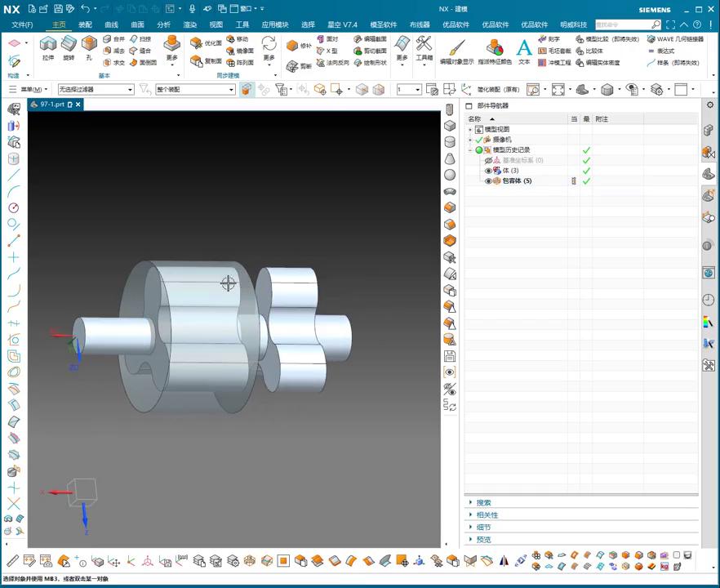
Task: Expand the 搜索 section
Action: click(483, 503)
